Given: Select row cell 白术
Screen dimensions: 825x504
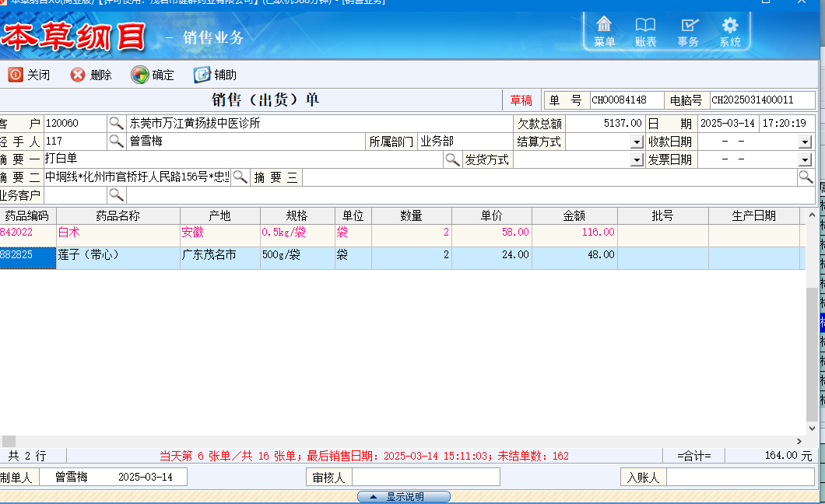Looking at the screenshot, I should tap(118, 236).
